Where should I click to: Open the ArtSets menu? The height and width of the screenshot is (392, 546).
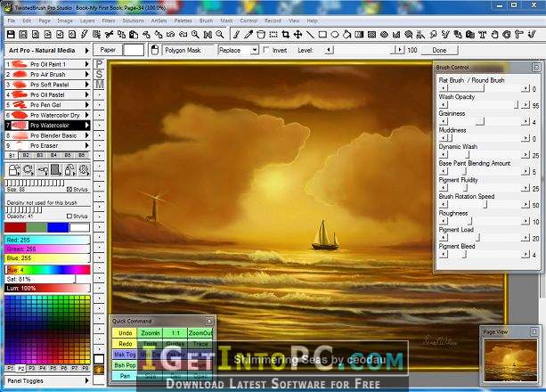click(x=159, y=20)
